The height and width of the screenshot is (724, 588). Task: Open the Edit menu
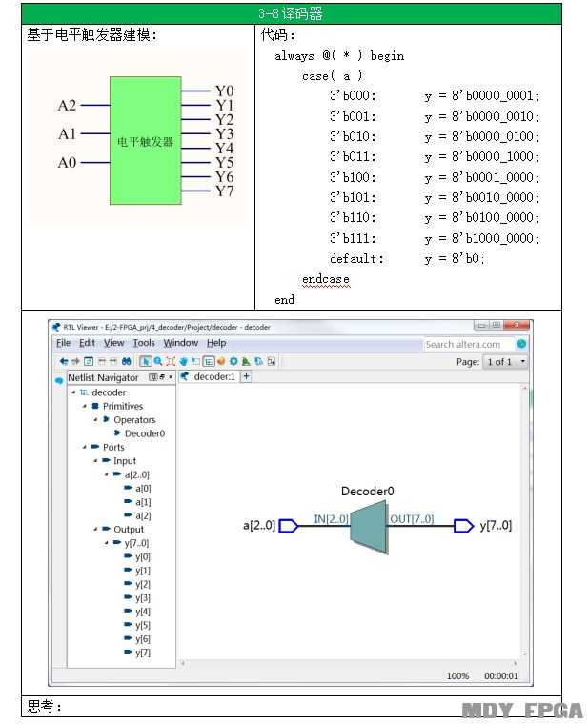(87, 343)
